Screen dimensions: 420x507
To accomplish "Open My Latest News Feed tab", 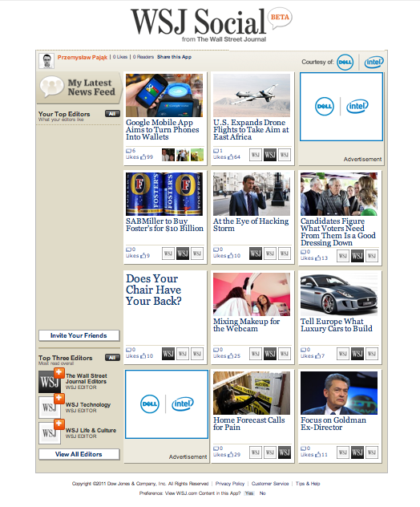I will (79, 87).
